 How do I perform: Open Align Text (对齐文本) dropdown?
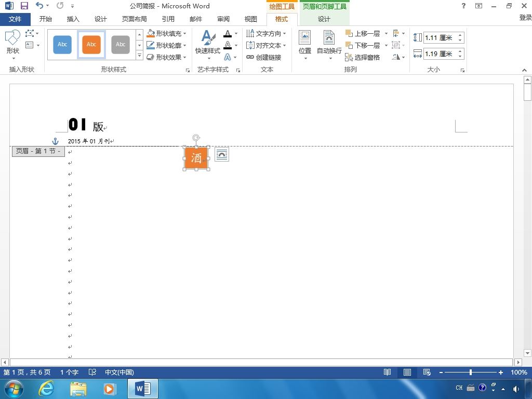pyautogui.click(x=266, y=45)
